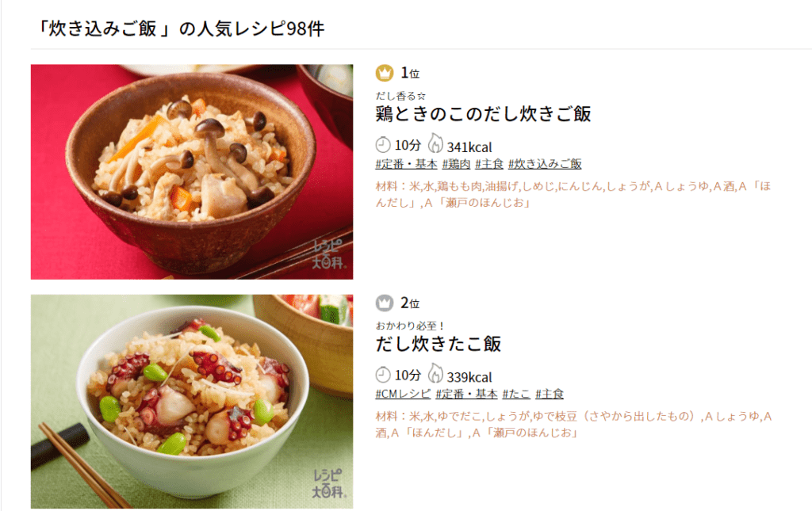Open the chicken mushroom rice photo thumbnail

pos(192,172)
